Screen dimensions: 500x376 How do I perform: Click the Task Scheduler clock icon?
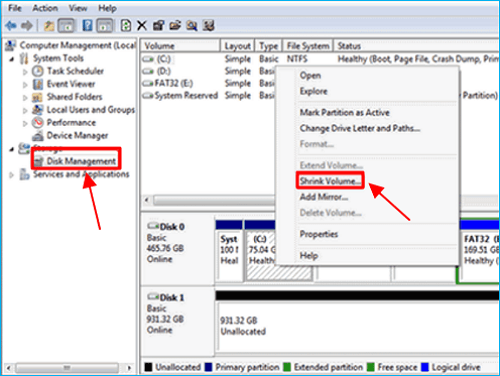click(x=38, y=71)
